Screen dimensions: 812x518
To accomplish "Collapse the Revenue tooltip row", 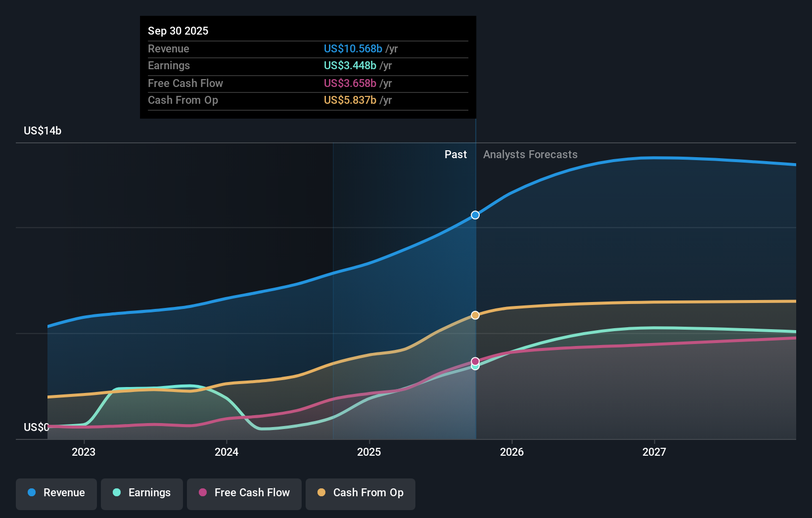I will [x=169, y=48].
